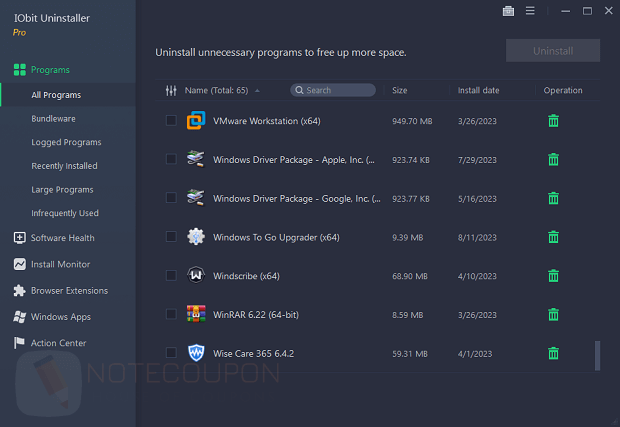Image resolution: width=620 pixels, height=427 pixels.
Task: Click the 949.70 MB size value
Action: pos(412,121)
